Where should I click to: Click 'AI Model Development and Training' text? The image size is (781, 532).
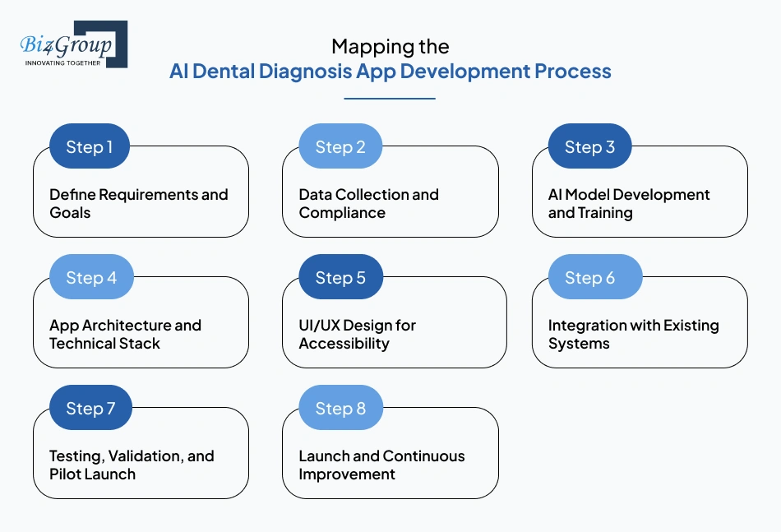tap(629, 203)
